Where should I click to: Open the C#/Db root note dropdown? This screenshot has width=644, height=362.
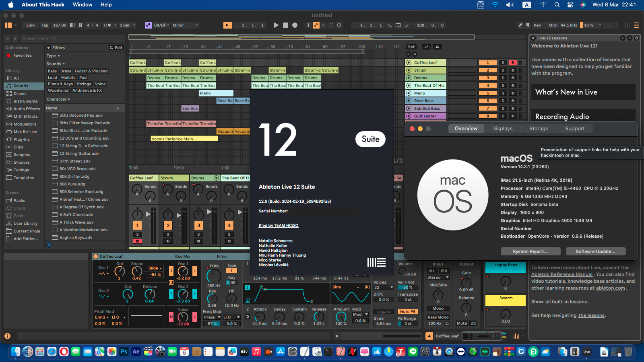coord(161,25)
